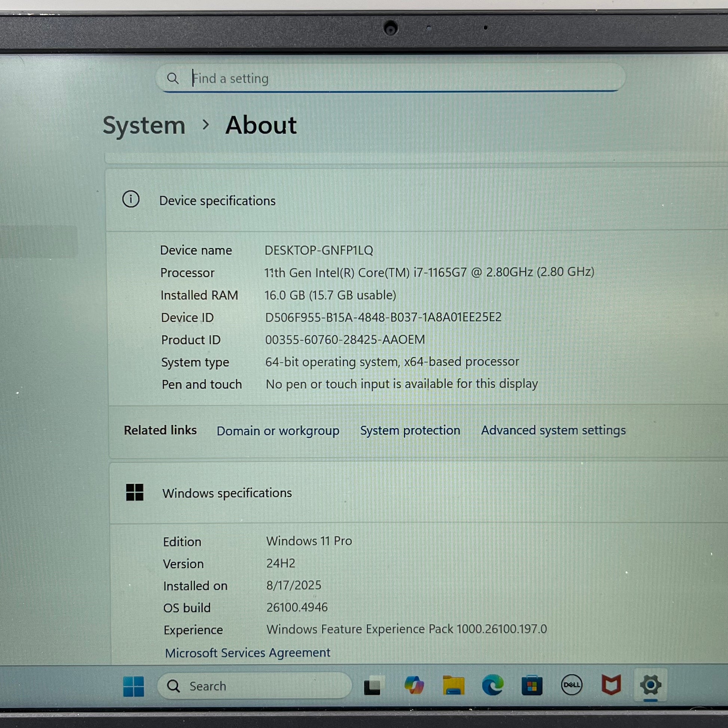Select the Device ID value D506F955

point(383,317)
